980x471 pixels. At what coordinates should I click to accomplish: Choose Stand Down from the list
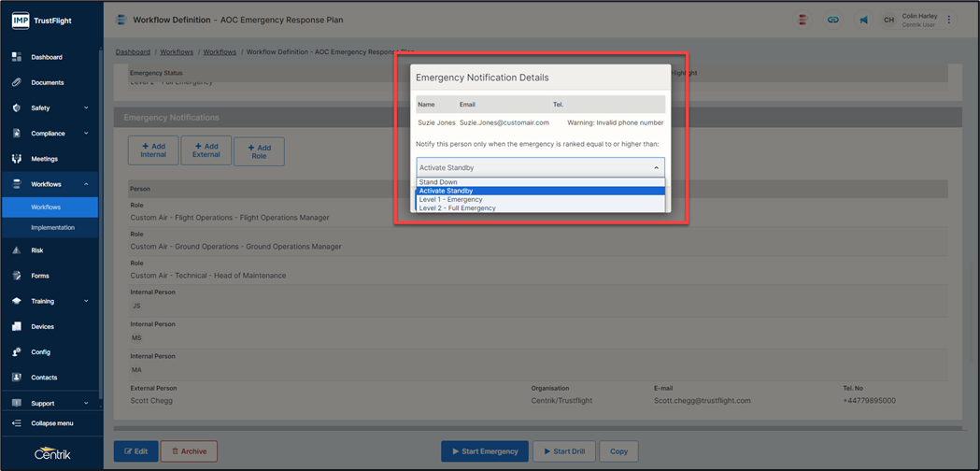point(438,182)
